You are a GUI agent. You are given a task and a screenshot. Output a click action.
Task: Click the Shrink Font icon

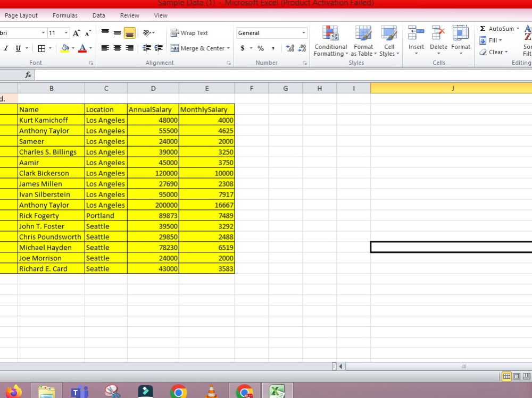pyautogui.click(x=88, y=33)
